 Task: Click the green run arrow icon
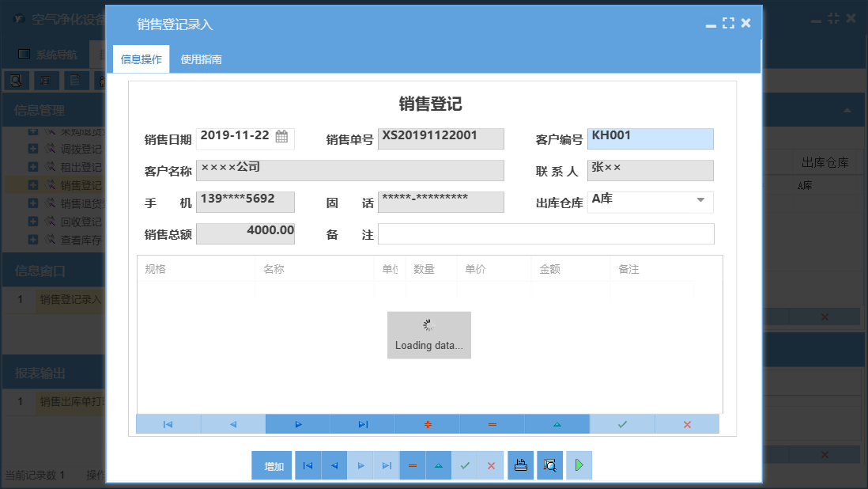[x=579, y=465]
